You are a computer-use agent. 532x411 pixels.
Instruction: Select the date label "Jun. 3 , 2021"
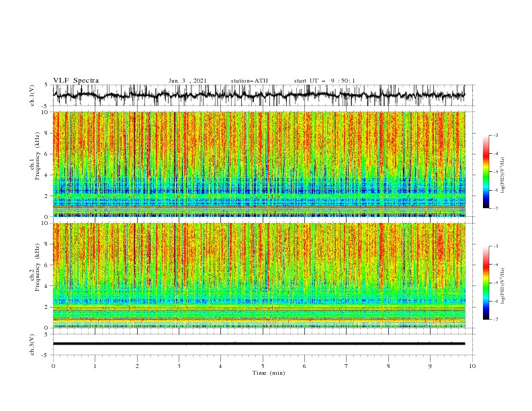click(187, 81)
